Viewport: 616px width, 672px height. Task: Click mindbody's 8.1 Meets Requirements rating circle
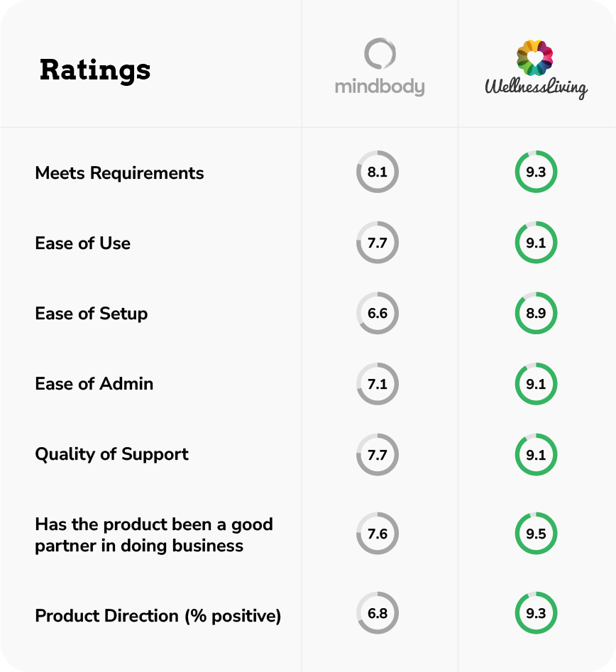(378, 172)
